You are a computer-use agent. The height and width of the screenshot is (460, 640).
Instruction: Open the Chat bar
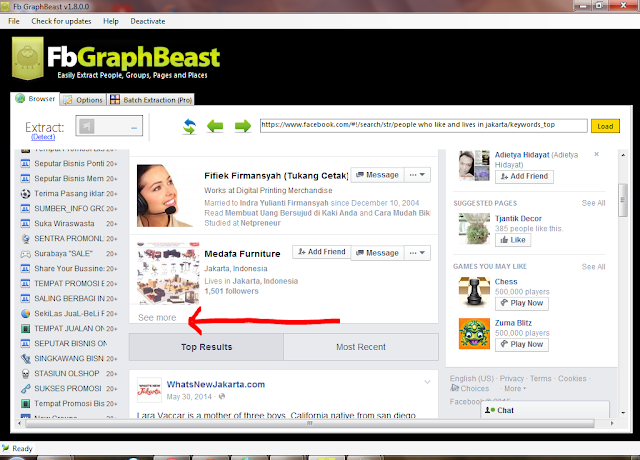pos(545,410)
